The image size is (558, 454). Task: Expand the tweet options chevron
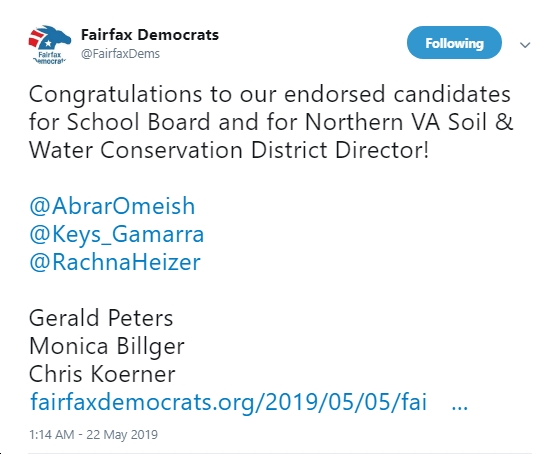click(x=525, y=45)
